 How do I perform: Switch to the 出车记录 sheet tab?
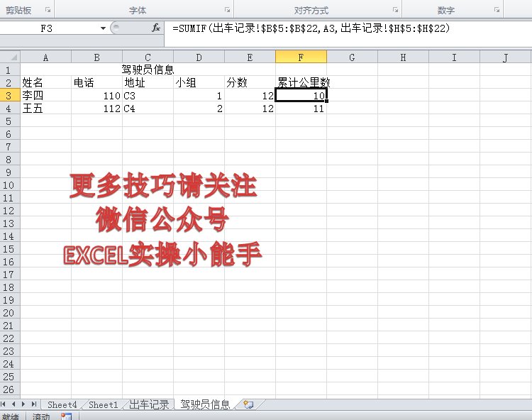[x=149, y=404]
